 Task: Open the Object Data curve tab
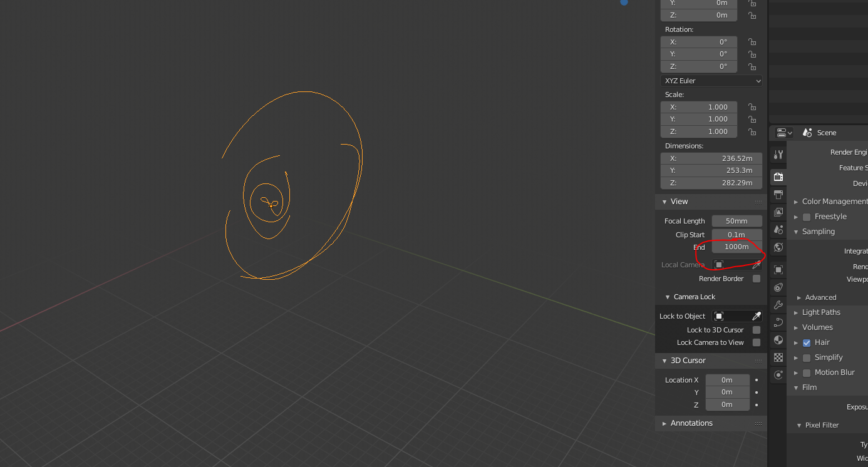[x=778, y=322]
